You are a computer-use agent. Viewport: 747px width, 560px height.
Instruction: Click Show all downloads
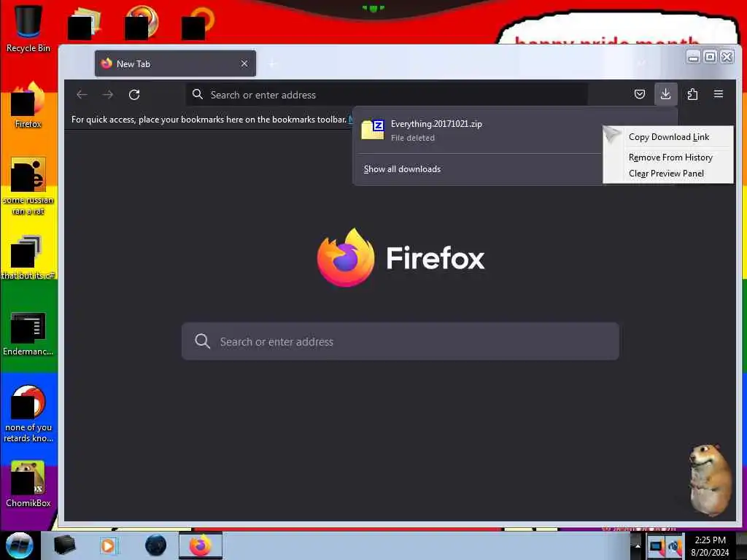402,169
